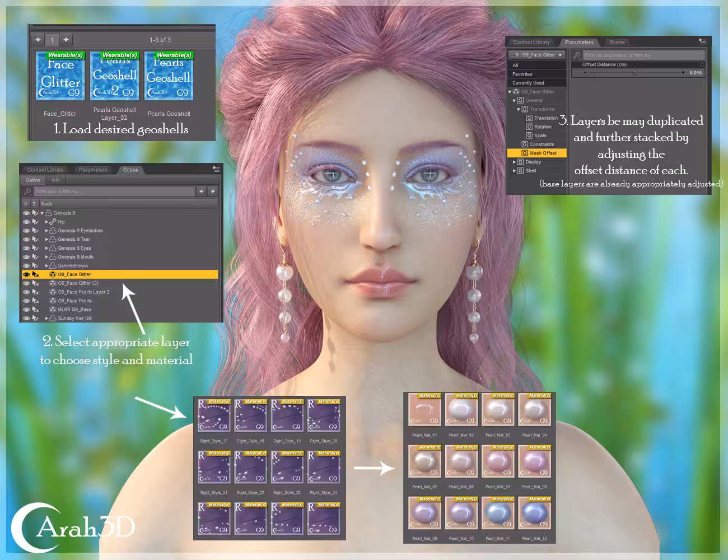
Task: Collapse the Genesis 9 tree node
Action: pos(42,213)
